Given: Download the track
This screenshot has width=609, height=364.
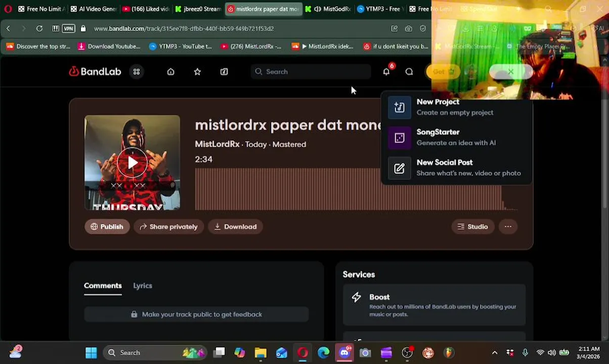Looking at the screenshot, I should point(235,226).
